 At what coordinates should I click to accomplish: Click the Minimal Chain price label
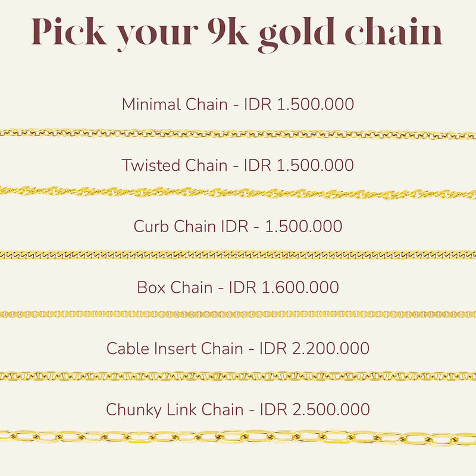click(x=237, y=104)
